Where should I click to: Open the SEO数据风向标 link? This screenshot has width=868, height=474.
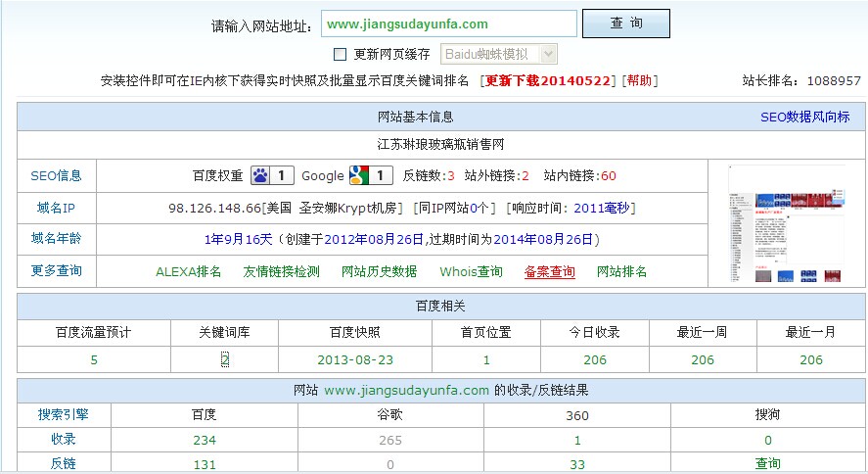click(805, 117)
